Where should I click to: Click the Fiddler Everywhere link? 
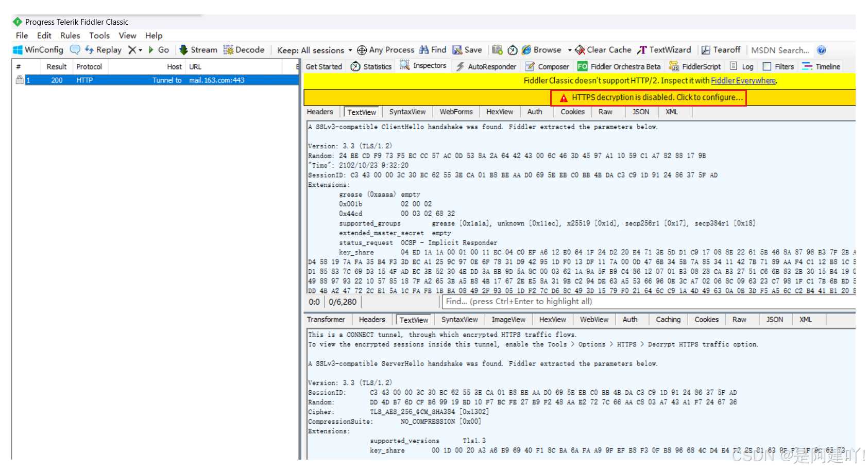click(743, 80)
